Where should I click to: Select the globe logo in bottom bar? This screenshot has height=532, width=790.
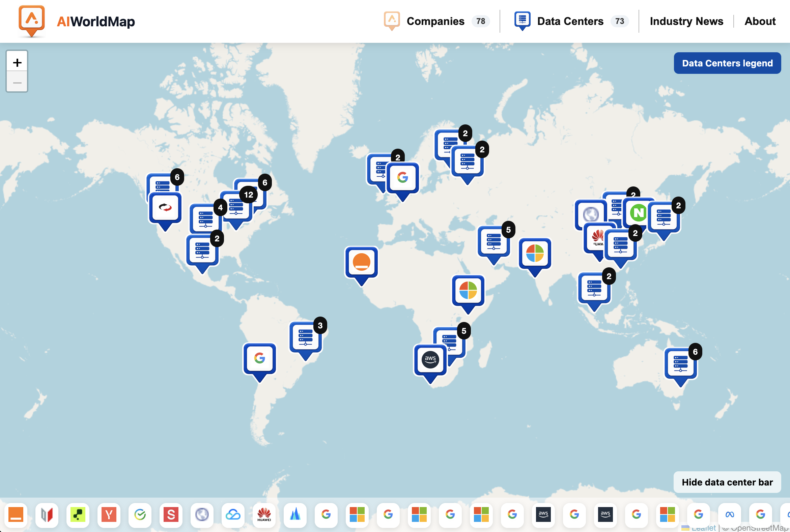(202, 515)
